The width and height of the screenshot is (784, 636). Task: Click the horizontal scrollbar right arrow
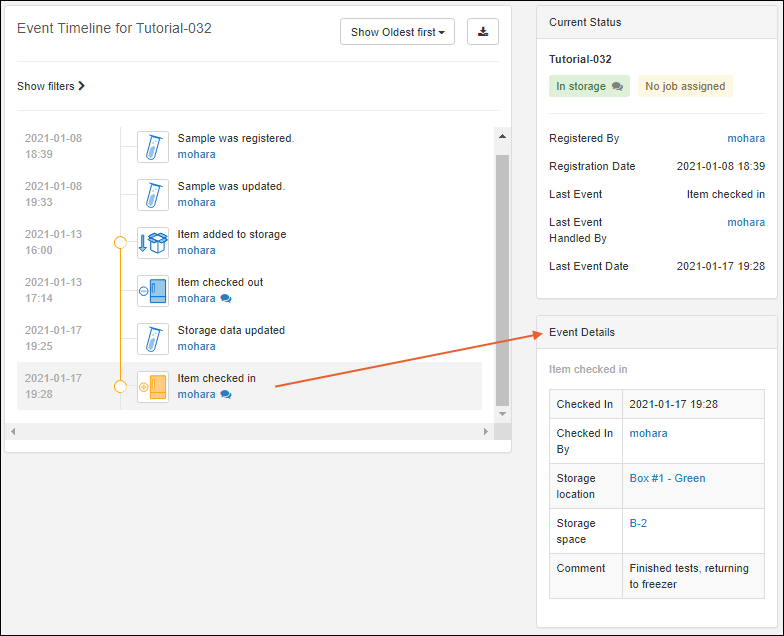[486, 431]
